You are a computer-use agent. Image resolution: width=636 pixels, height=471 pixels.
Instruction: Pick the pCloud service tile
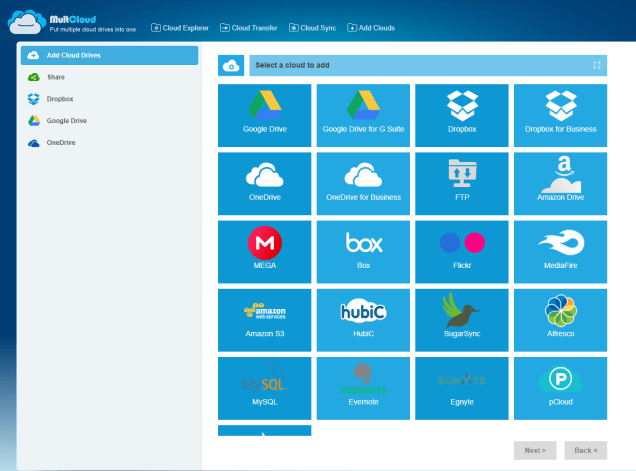coord(560,386)
